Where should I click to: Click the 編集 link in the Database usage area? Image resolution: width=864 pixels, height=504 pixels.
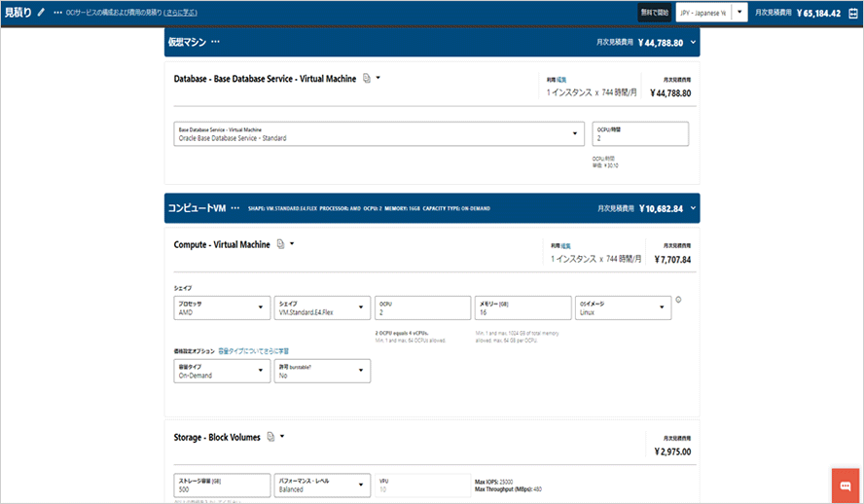click(x=561, y=80)
